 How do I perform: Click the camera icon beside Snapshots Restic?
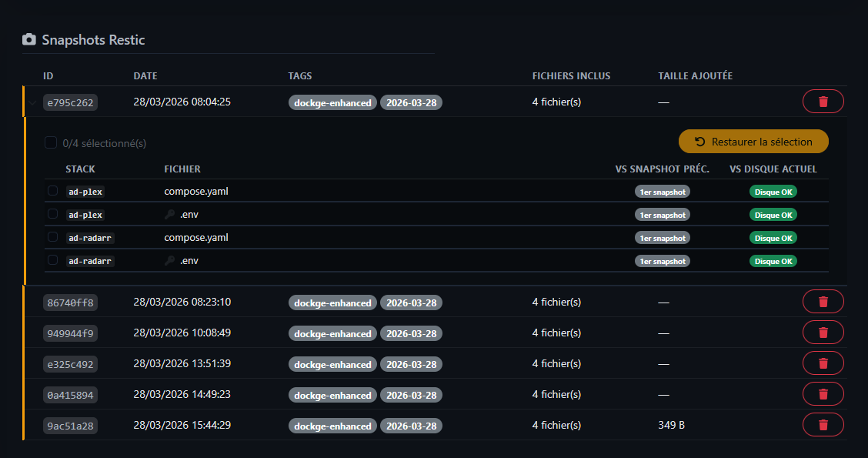point(29,39)
